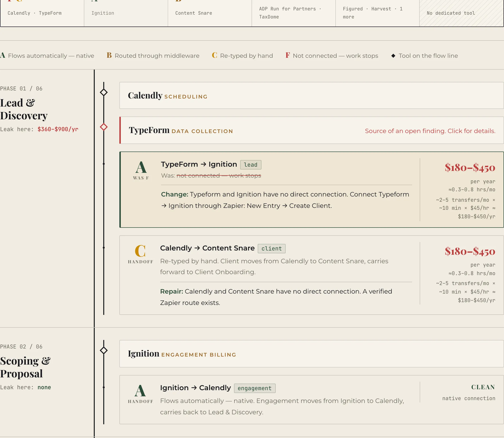The width and height of the screenshot is (504, 438).
Task: Click the Calendly scheduling tool diamond marker
Action: click(x=104, y=92)
